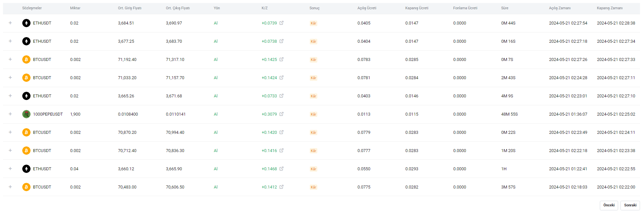Open share icon next to +0.0739 profit
644x214 pixels.
(x=282, y=23)
